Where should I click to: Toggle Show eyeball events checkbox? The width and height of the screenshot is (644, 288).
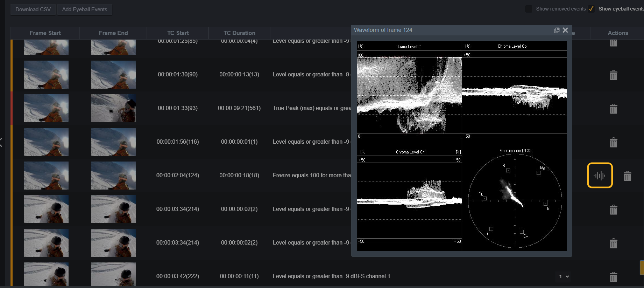coord(591,9)
